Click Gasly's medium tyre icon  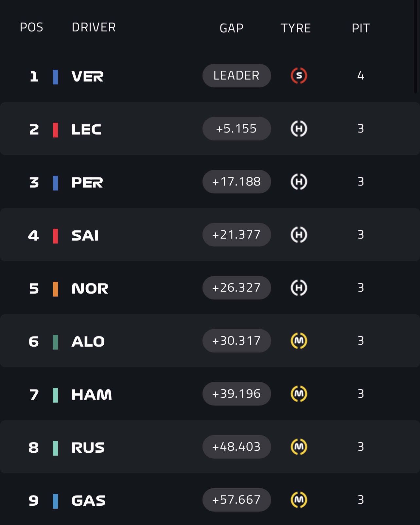point(299,500)
